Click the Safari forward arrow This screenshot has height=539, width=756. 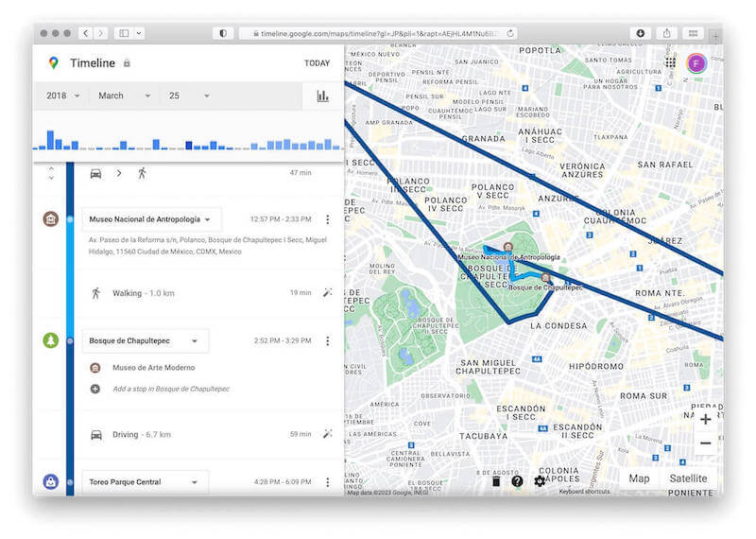tap(101, 33)
